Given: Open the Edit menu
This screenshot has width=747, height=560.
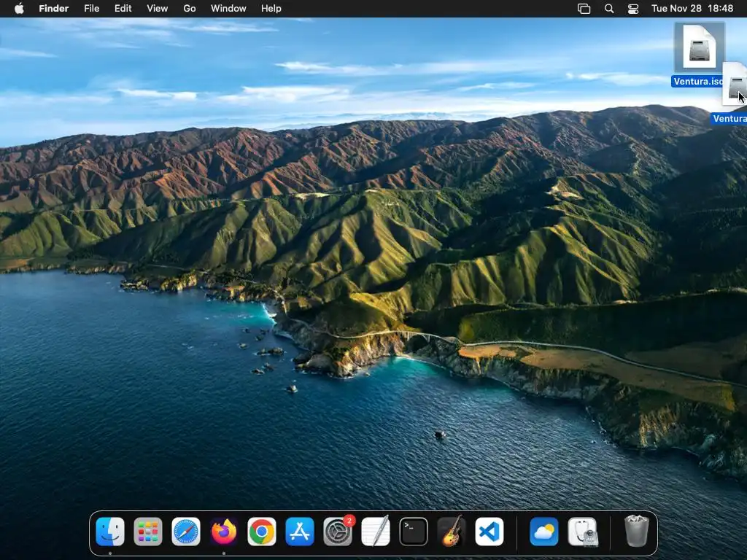Looking at the screenshot, I should 123,9.
